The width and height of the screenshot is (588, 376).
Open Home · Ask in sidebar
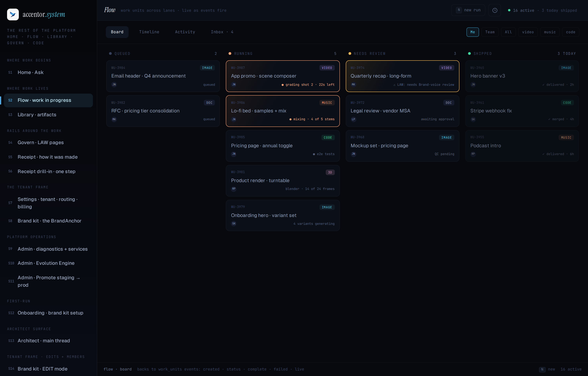(48, 72)
